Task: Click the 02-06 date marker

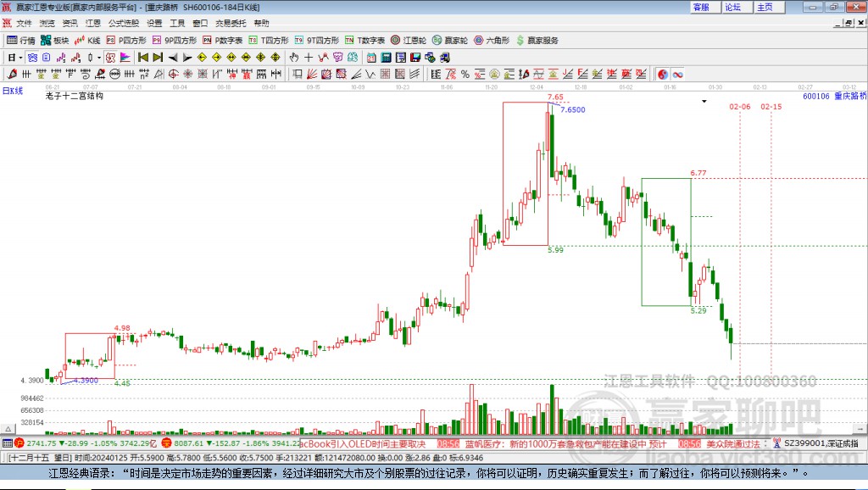Action: point(740,106)
